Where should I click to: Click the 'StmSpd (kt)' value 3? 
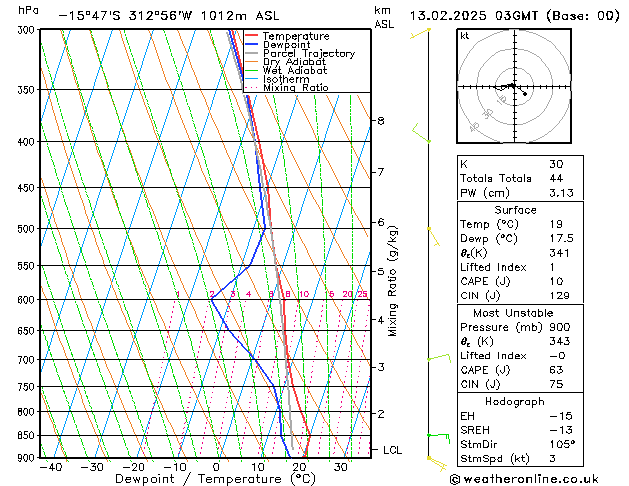pyautogui.click(x=553, y=459)
